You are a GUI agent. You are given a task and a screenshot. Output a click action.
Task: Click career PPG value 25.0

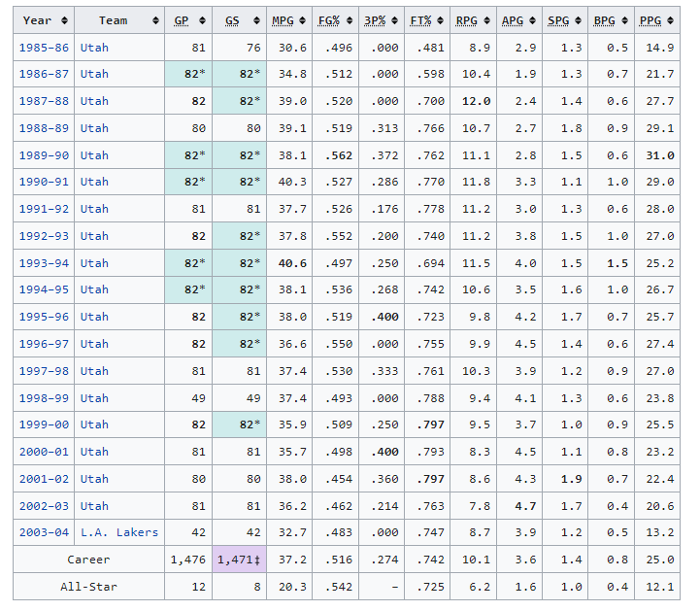(x=660, y=560)
